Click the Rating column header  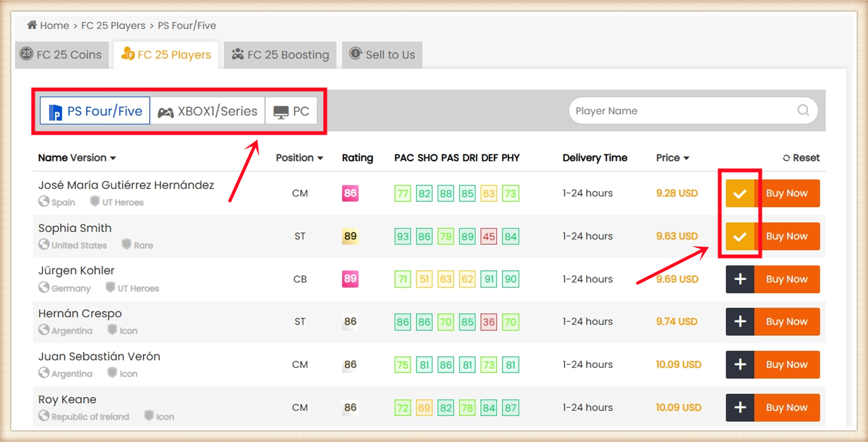(357, 158)
